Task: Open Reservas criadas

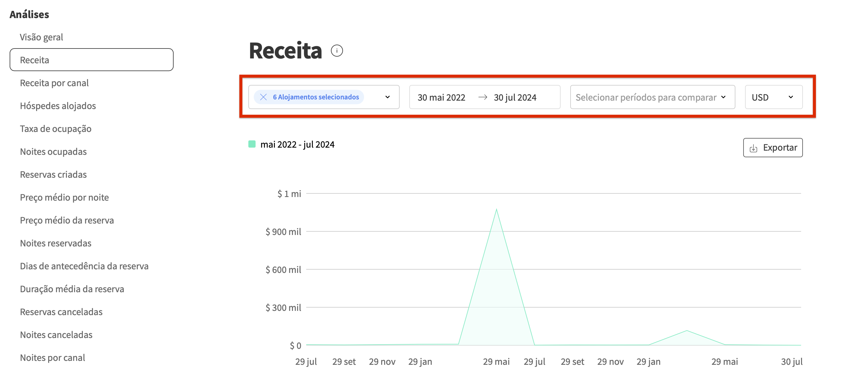Action: coord(53,174)
